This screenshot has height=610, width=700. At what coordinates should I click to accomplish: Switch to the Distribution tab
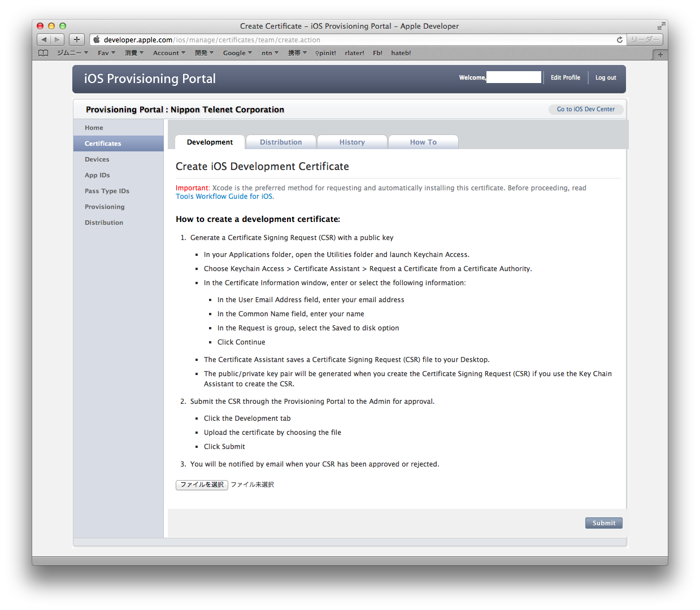coord(281,142)
